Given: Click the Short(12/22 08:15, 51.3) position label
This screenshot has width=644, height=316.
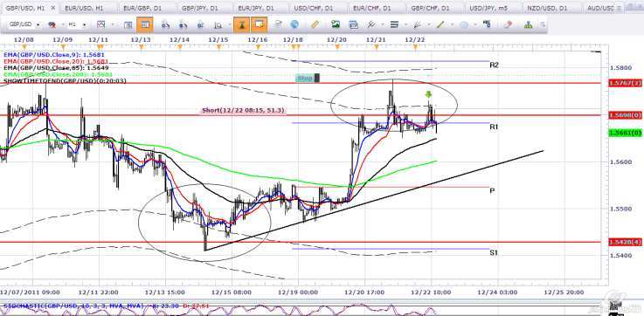Looking at the screenshot, I should (243, 110).
